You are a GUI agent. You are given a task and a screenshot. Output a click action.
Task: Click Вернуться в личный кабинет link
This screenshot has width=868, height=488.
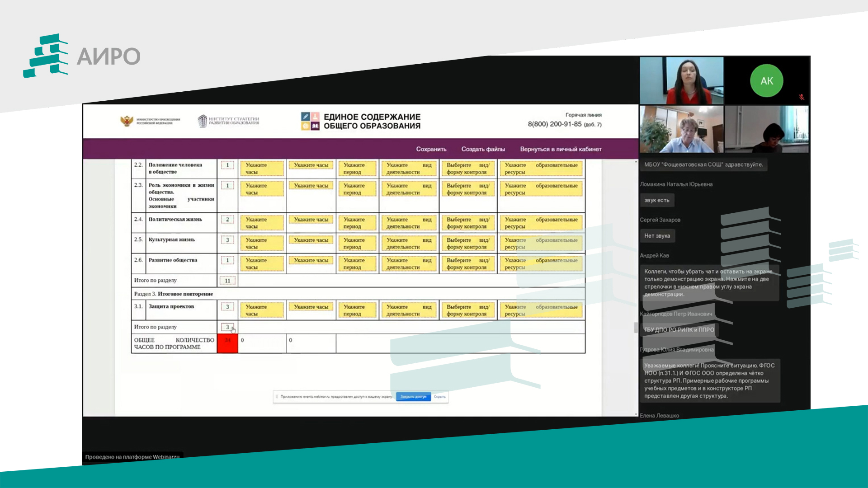[x=561, y=149]
